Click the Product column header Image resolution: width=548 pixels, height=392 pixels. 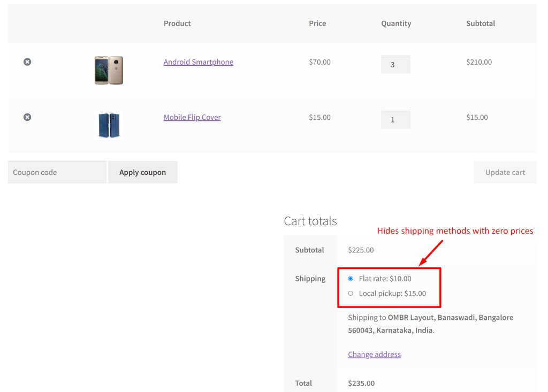click(x=177, y=24)
